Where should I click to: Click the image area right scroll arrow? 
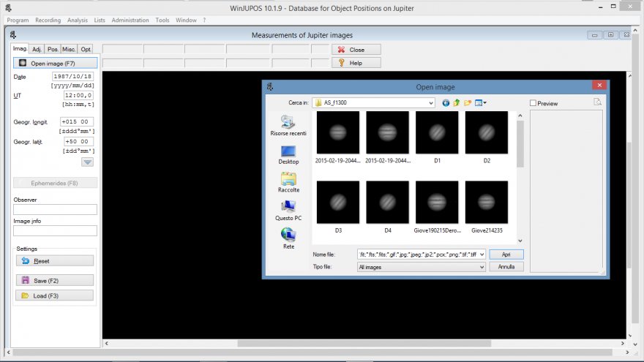pos(623,343)
